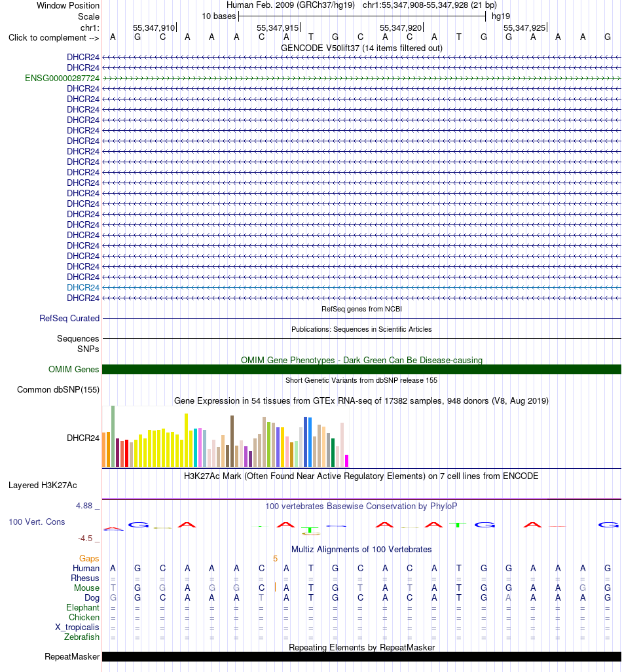
Task: Click the RefSeq Curated track label
Action: click(69, 319)
